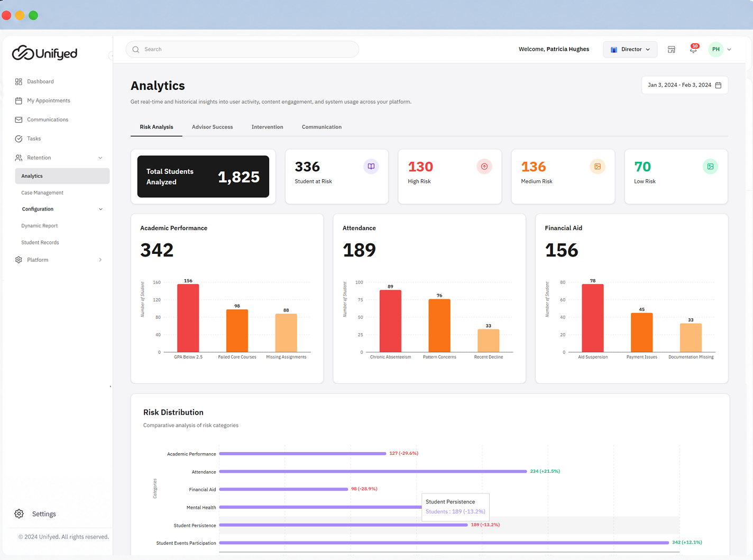Switch to the Risk Analysis tab
The height and width of the screenshot is (560, 753).
[x=157, y=127]
